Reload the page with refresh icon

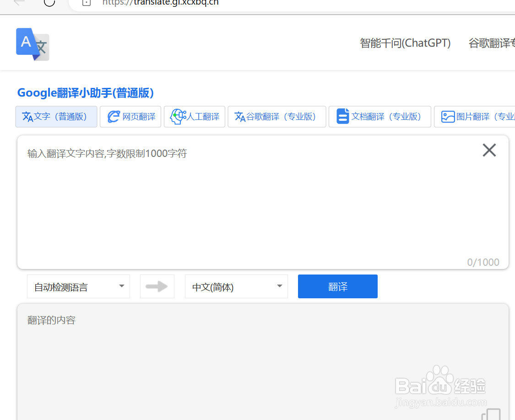coord(49,3)
